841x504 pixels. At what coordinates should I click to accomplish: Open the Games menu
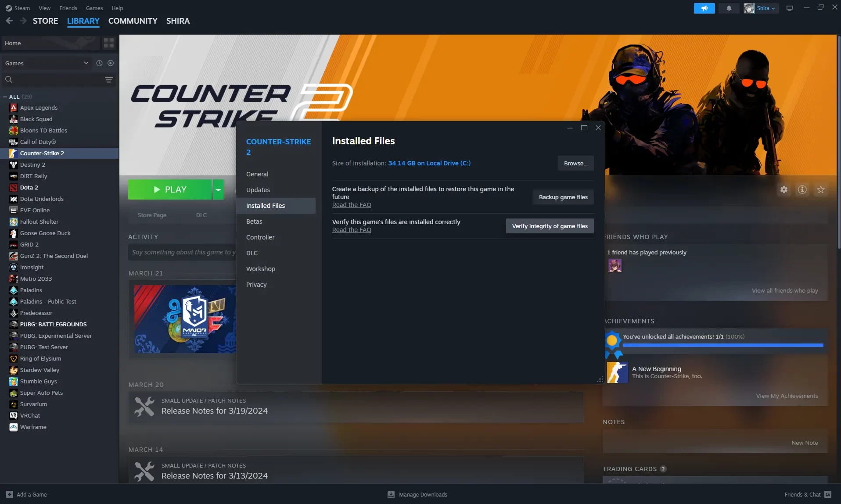click(x=94, y=8)
